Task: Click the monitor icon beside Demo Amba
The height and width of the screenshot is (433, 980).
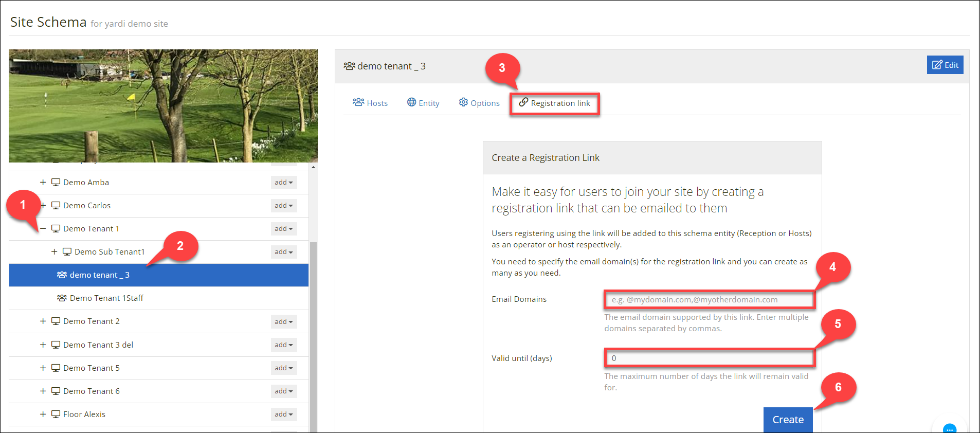Action: tap(56, 182)
